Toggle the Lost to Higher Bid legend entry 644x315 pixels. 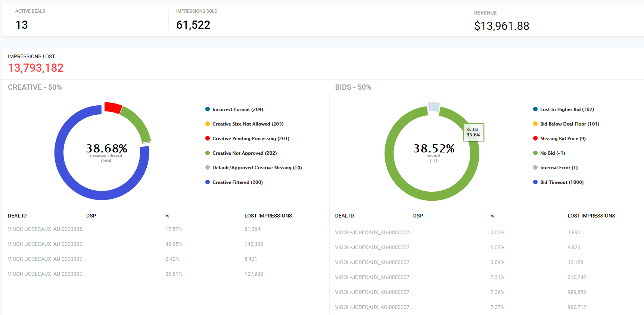pos(566,109)
